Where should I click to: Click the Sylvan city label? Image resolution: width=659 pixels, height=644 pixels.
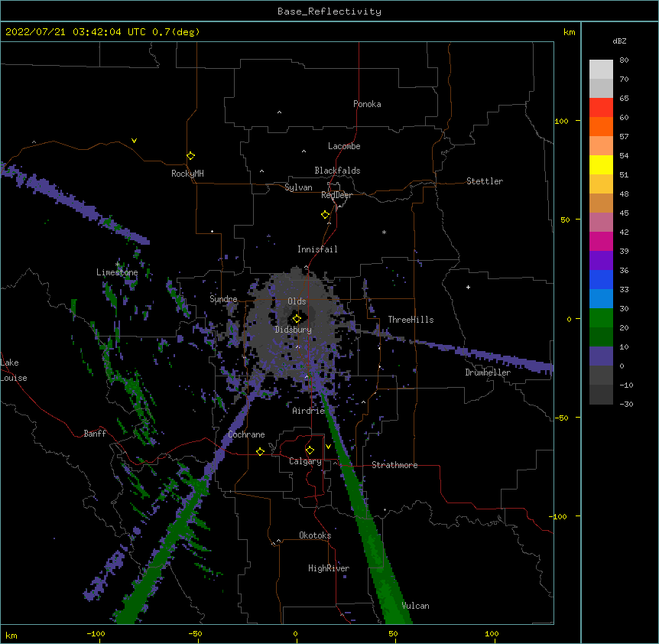point(298,187)
